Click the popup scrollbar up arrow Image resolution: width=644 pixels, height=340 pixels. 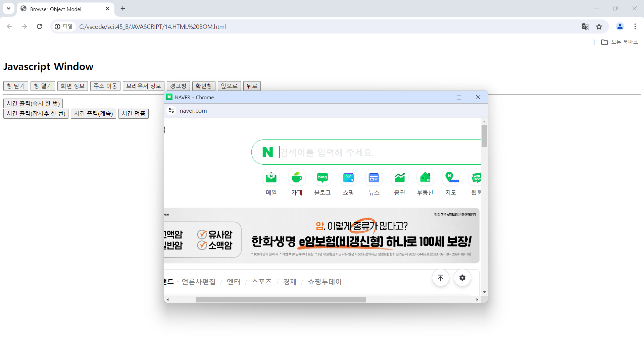click(x=484, y=121)
